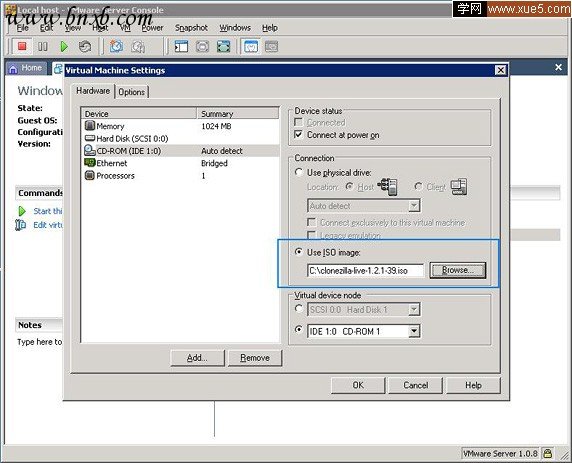The height and width of the screenshot is (463, 572).
Task: Switch to the Hardware tab
Action: 93,91
